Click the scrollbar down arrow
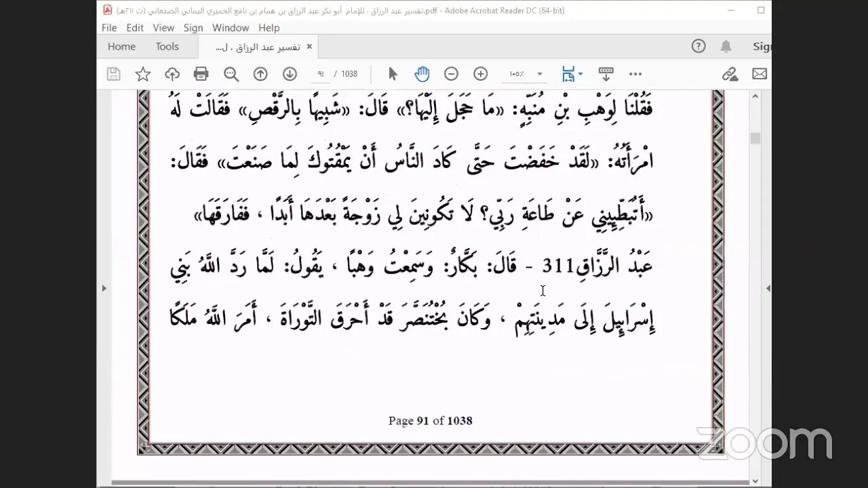Screen dimensions: 868x488 755,480
